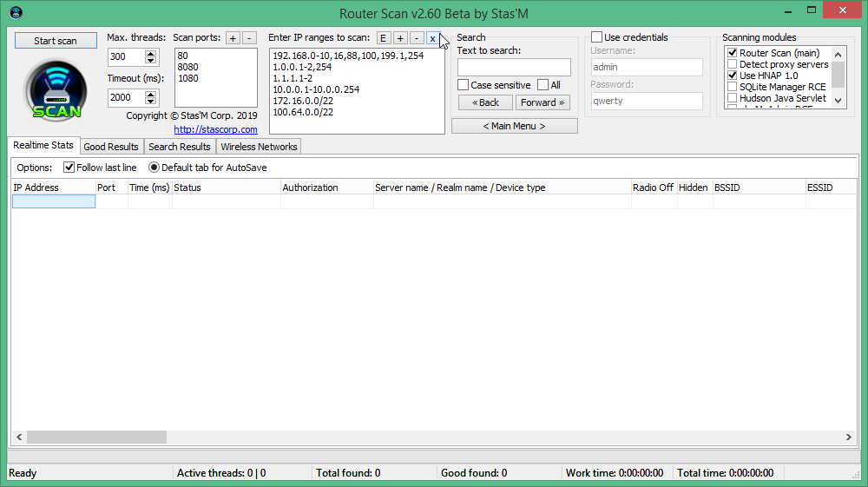Click the Forward search button
Screen dimensions: 868x487
click(542, 102)
